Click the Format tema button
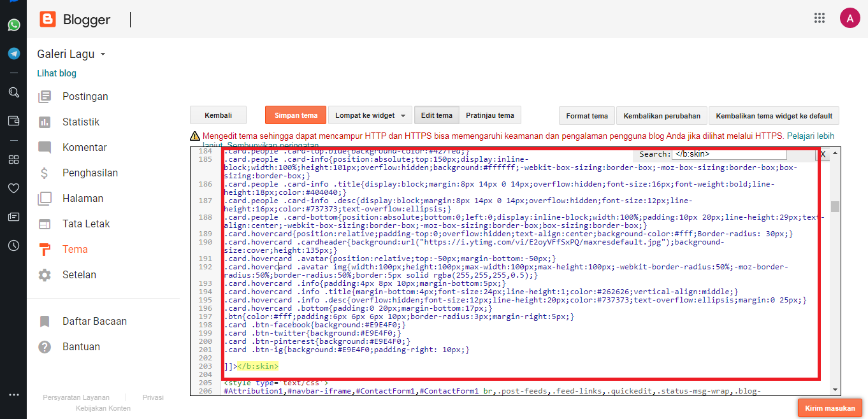The height and width of the screenshot is (419, 868). tap(587, 116)
